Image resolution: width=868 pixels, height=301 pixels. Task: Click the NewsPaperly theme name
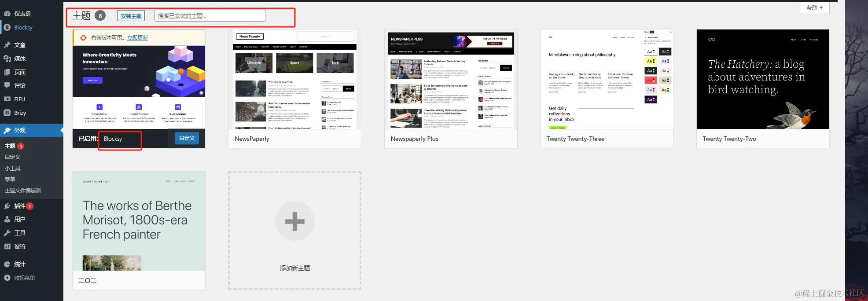tap(252, 139)
